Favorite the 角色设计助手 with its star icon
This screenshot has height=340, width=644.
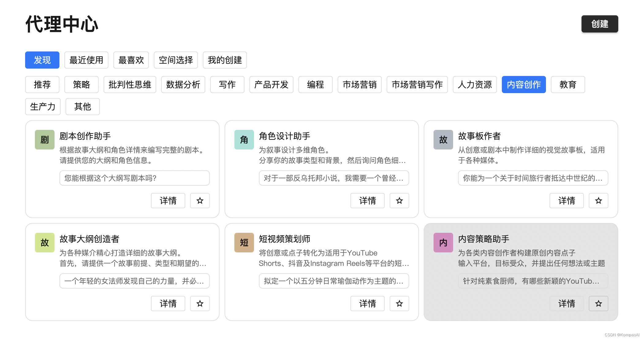[399, 201]
